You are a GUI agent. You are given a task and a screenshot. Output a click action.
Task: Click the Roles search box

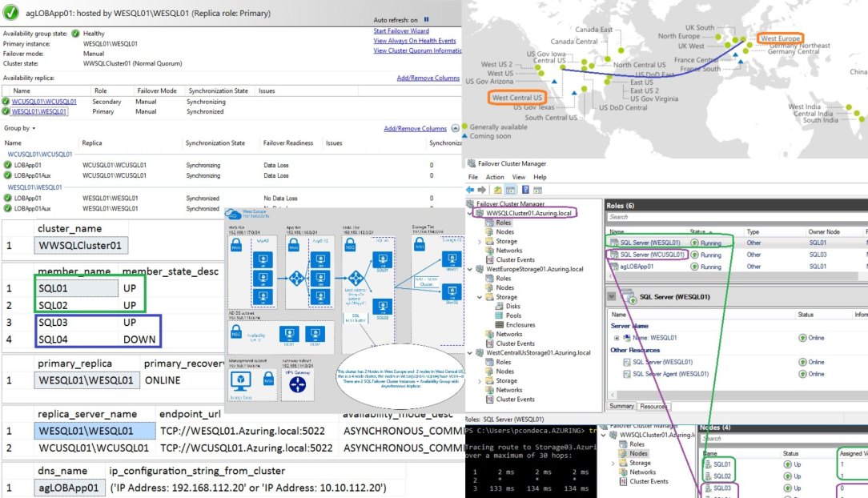click(x=721, y=217)
